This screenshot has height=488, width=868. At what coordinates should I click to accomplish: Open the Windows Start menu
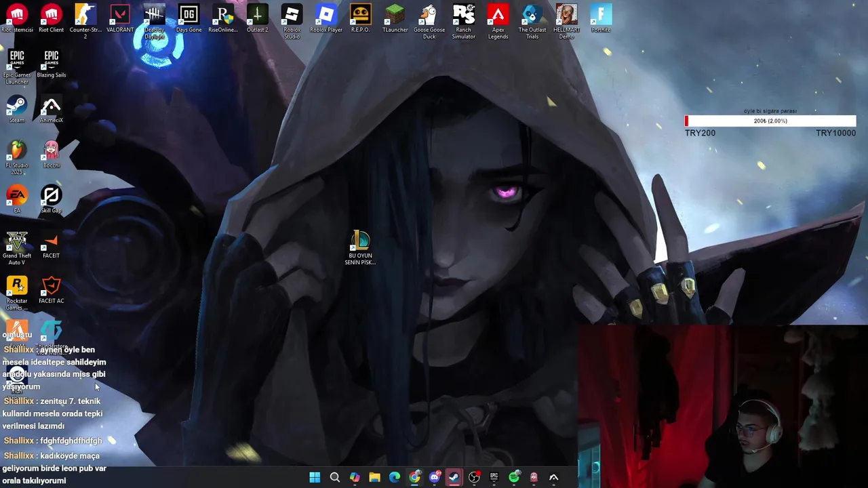click(315, 477)
